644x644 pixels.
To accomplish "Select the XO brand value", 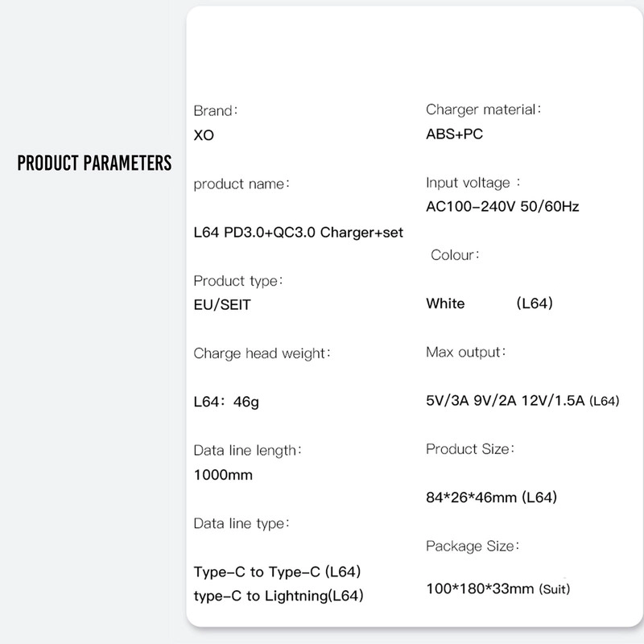I will [x=204, y=135].
